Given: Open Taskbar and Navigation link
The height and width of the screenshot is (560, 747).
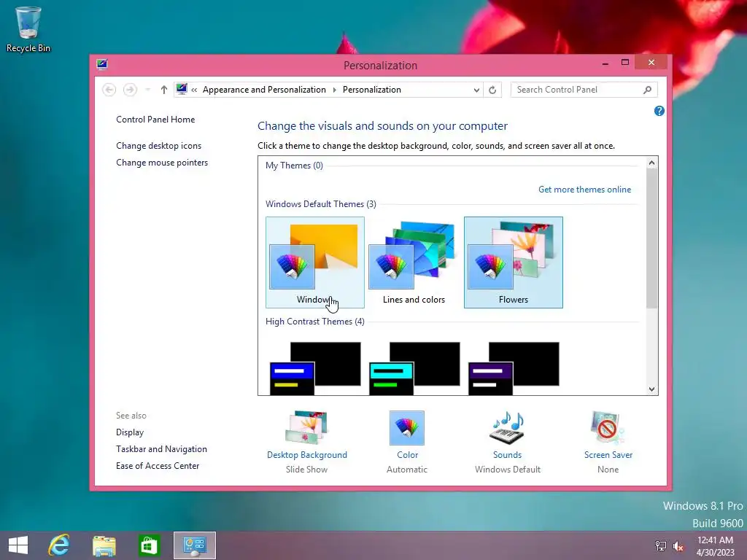Looking at the screenshot, I should pos(161,449).
